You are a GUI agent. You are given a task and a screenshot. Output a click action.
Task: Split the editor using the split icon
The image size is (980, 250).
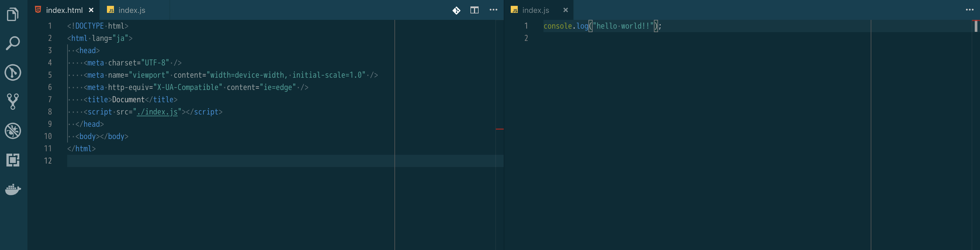475,10
